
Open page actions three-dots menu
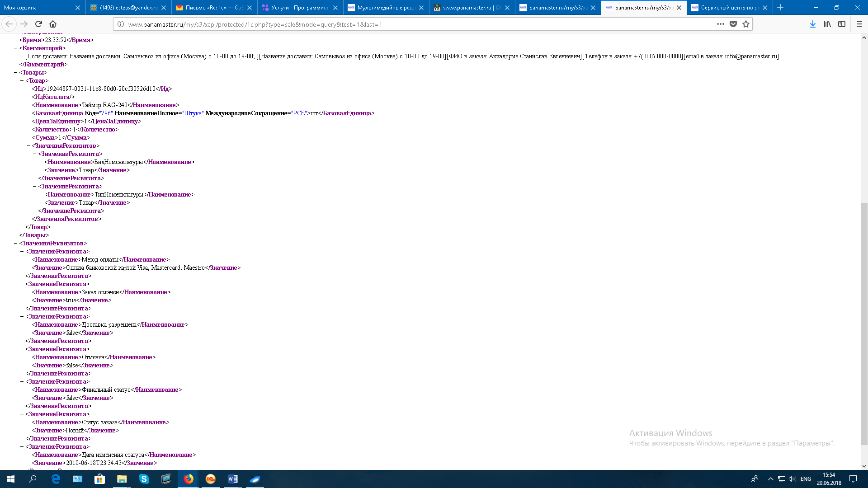(x=720, y=24)
